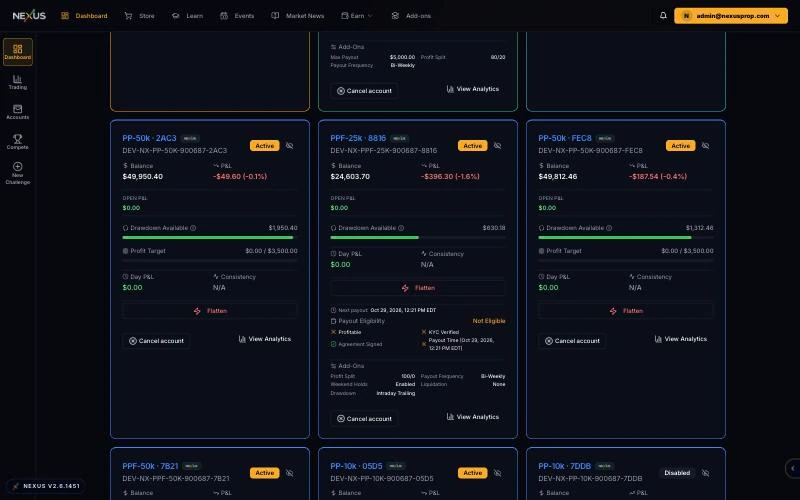The width and height of the screenshot is (800, 500).
Task: Open the admin@nexusprop.com account dropdown
Action: (x=731, y=16)
